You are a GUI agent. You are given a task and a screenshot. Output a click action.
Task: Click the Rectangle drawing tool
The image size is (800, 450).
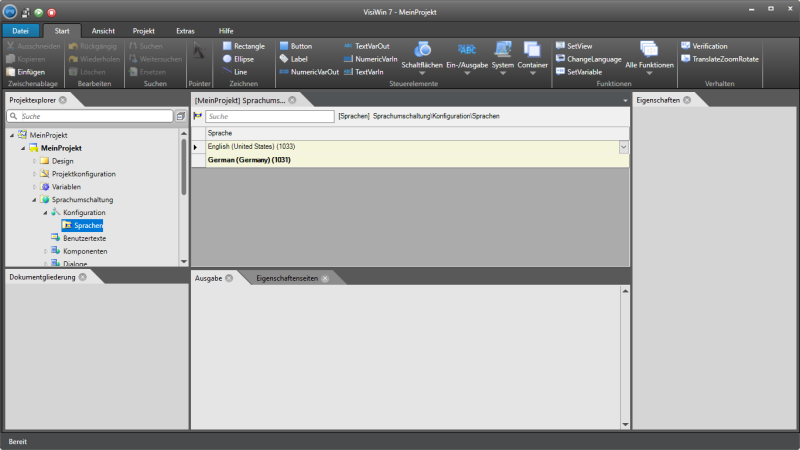pyautogui.click(x=243, y=46)
